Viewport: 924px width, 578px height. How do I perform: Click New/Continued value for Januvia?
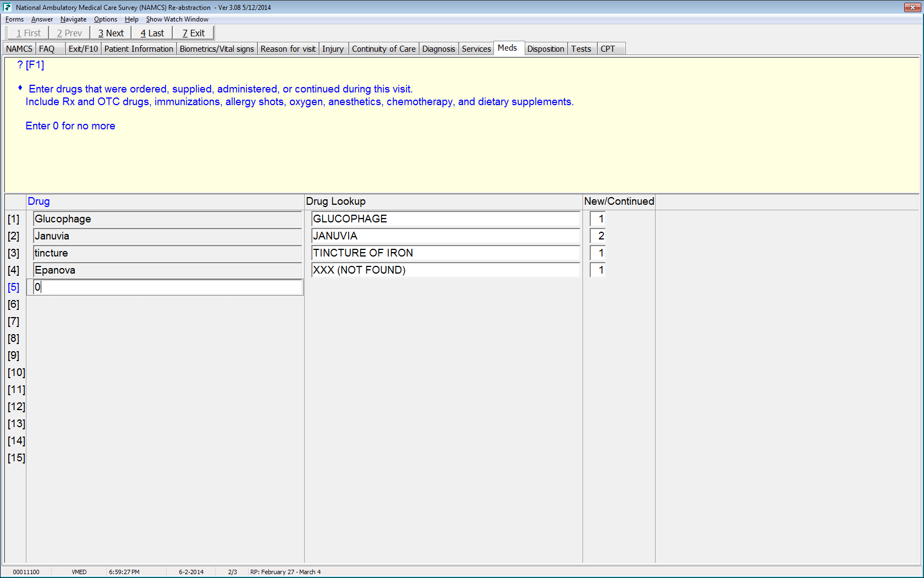(598, 236)
